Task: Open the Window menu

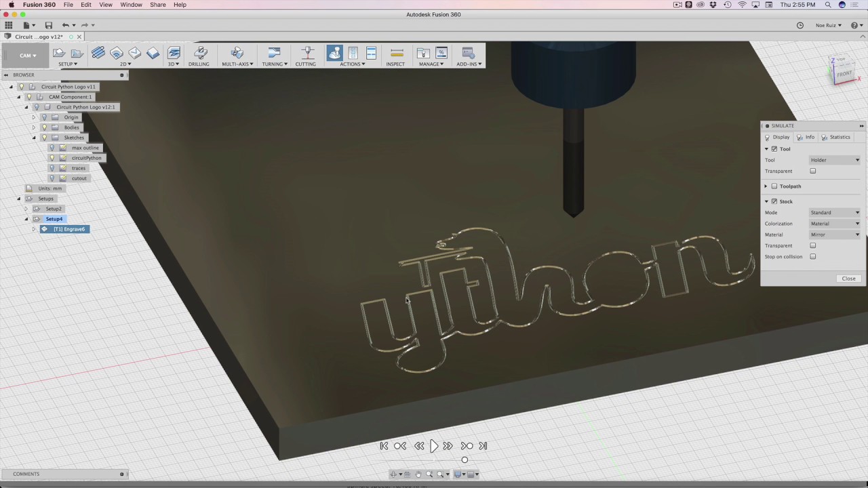Action: [131, 5]
